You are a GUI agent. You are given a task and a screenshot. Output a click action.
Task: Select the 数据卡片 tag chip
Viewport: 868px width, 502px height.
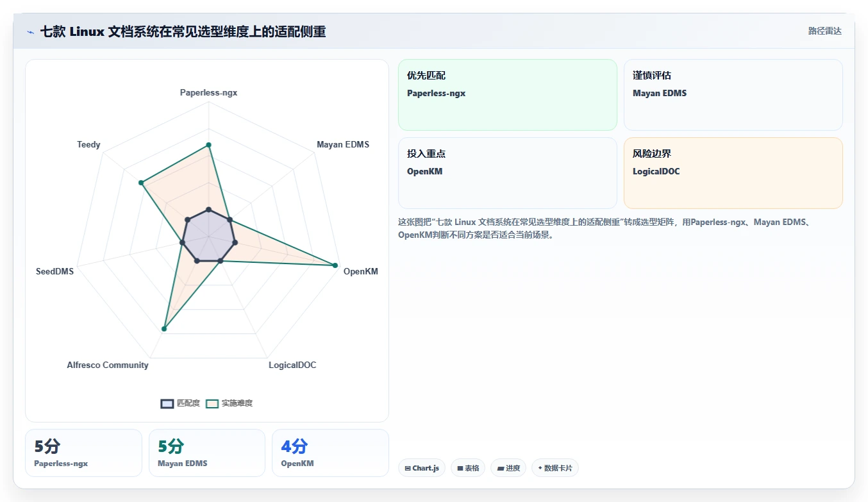point(555,468)
